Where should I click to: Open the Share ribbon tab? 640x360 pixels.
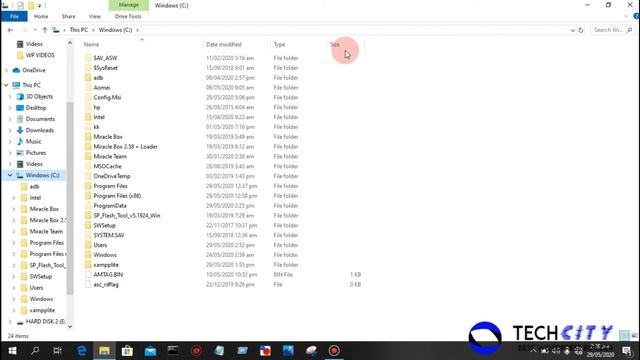68,16
